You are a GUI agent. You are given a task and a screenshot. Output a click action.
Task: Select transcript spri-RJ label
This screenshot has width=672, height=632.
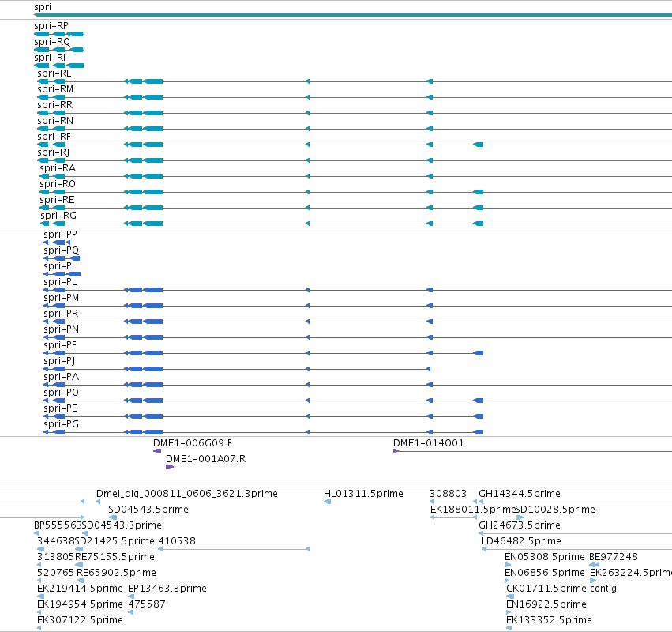pyautogui.click(x=53, y=152)
